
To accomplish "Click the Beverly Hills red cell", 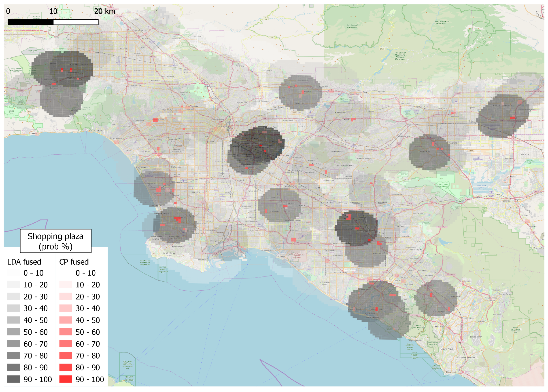I will pyautogui.click(x=155, y=120).
